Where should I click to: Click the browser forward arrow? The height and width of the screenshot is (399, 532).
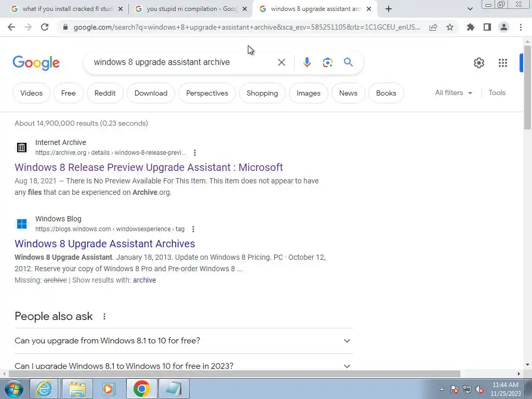pyautogui.click(x=28, y=27)
